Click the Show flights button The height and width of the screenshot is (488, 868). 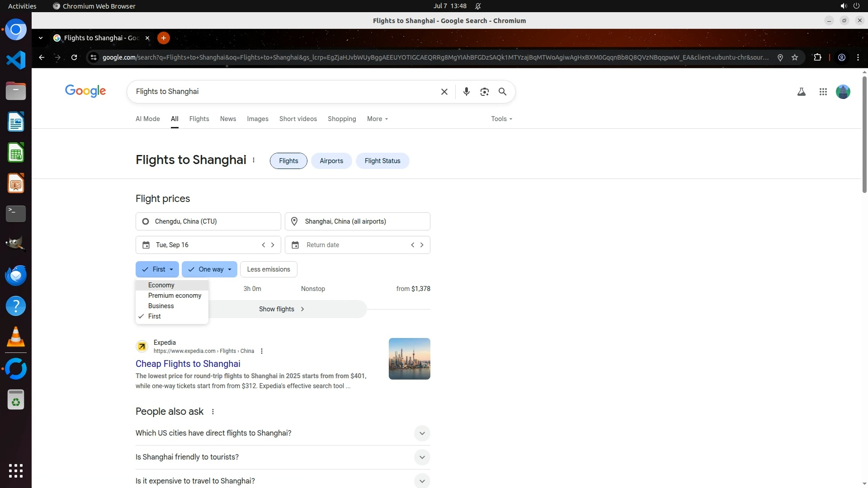point(282,309)
